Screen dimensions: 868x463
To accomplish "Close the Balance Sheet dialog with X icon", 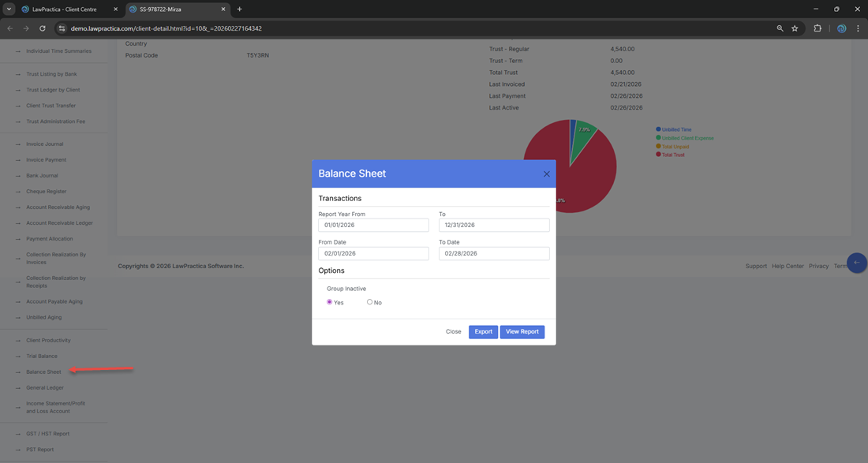I will [x=546, y=174].
